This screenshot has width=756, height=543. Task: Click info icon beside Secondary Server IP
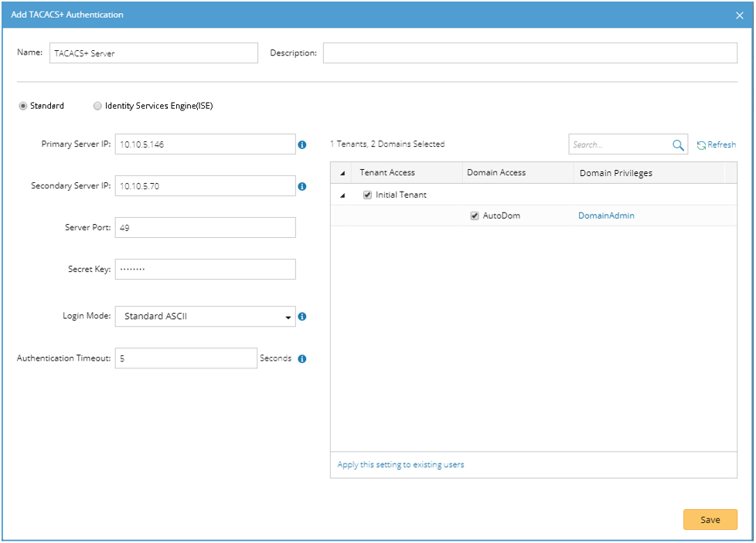302,186
